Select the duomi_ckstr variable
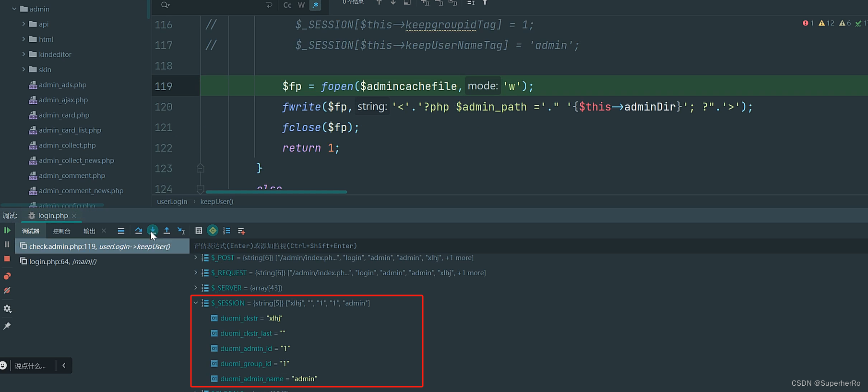Screen dimensions: 868x392 pos(247,318)
